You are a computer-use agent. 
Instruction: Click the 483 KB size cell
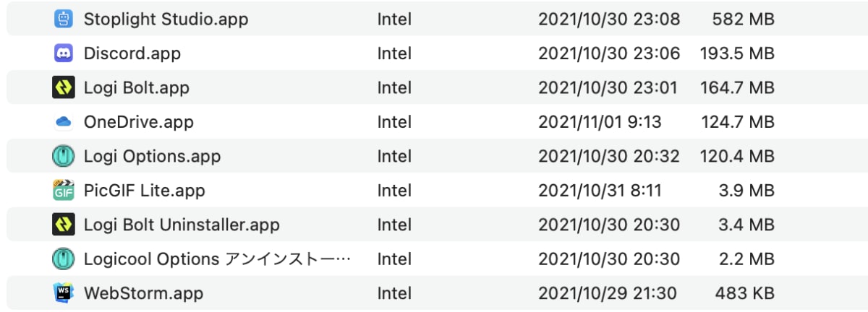tap(745, 294)
